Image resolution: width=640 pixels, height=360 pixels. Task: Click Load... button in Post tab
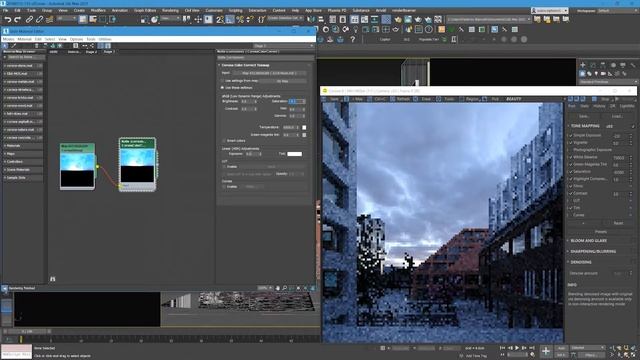[x=617, y=116]
